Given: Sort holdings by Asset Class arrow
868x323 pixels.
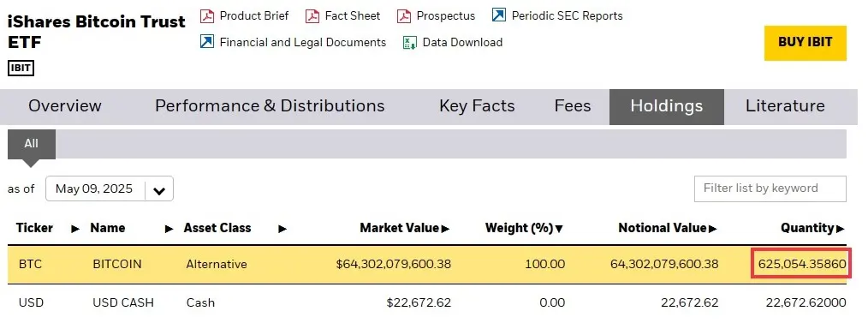Looking at the screenshot, I should (282, 228).
